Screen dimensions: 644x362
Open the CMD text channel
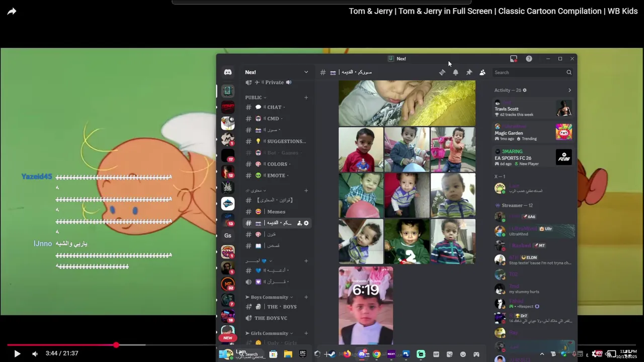[x=277, y=119]
